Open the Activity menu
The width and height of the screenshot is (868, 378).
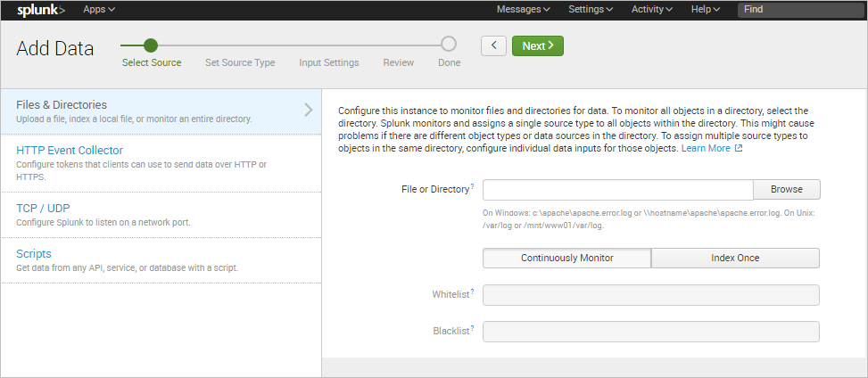(x=652, y=9)
